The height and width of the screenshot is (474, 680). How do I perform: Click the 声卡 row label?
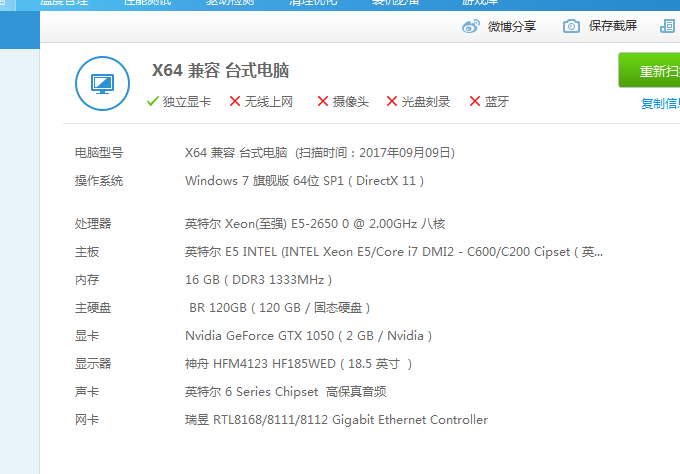click(87, 392)
